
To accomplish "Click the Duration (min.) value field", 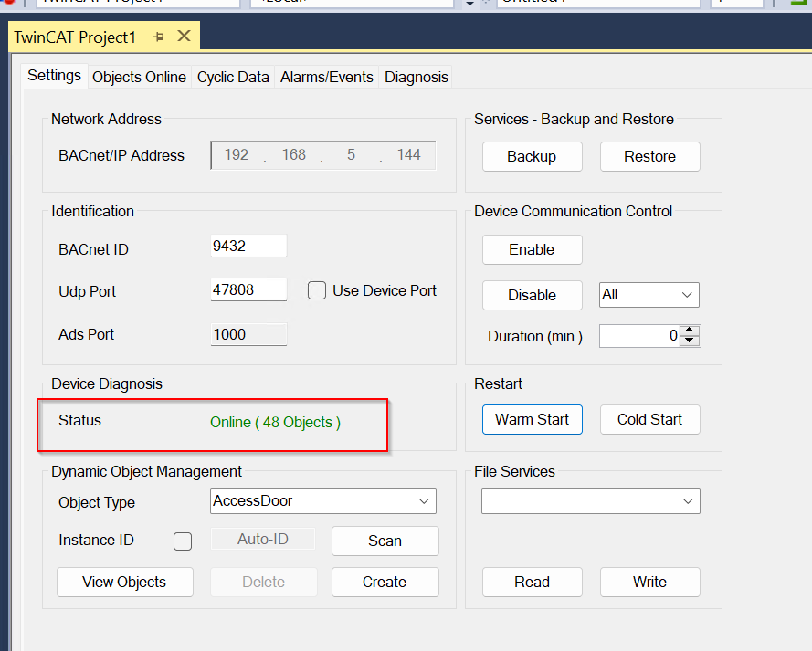I will point(640,336).
